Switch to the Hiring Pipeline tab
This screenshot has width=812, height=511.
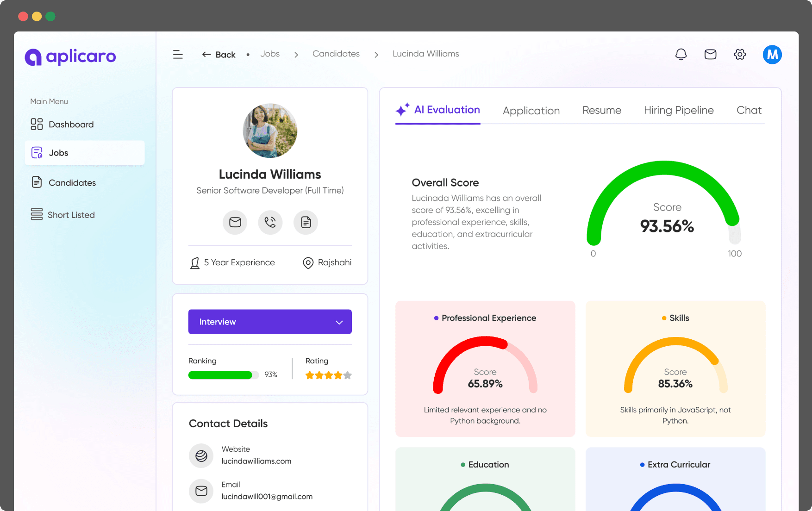pyautogui.click(x=679, y=110)
